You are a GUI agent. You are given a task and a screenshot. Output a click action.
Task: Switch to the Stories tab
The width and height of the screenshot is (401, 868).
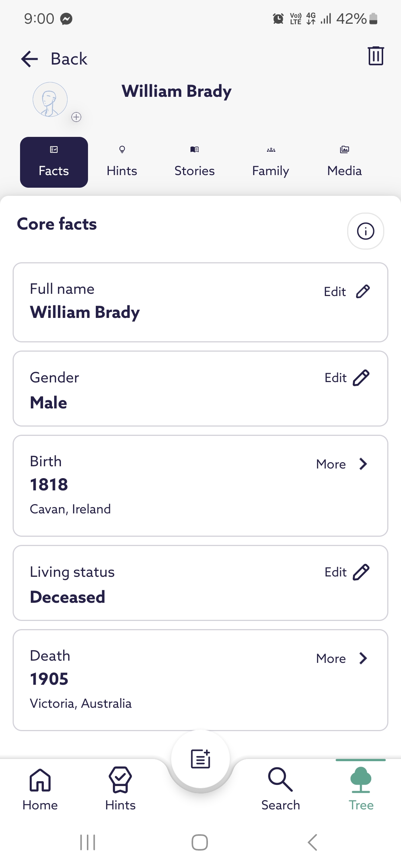tap(195, 162)
